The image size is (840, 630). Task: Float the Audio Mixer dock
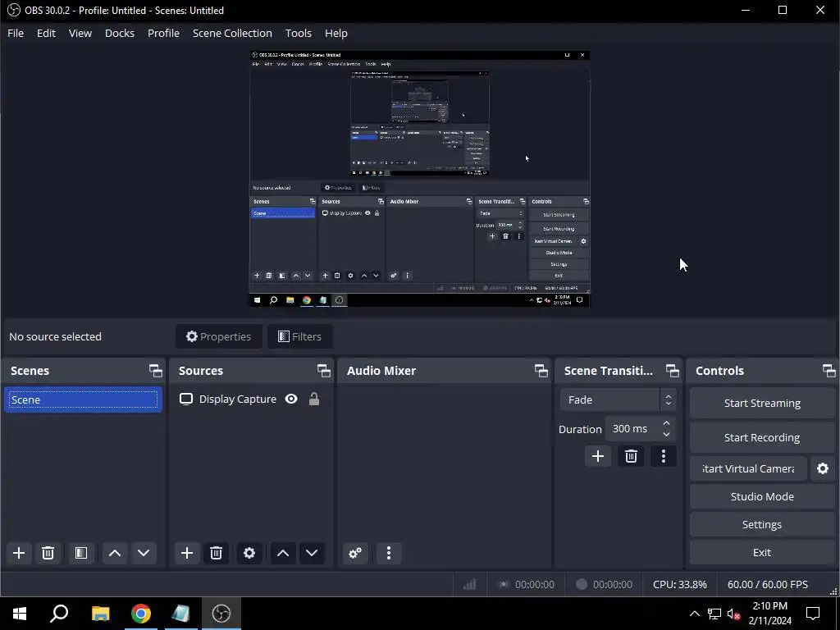[541, 371]
